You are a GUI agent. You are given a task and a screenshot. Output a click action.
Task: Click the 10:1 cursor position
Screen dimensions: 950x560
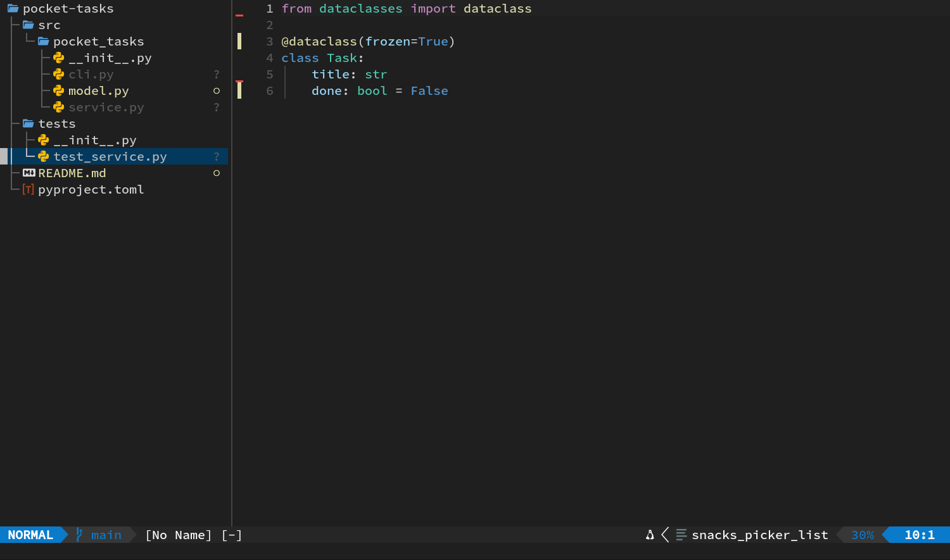coord(920,535)
